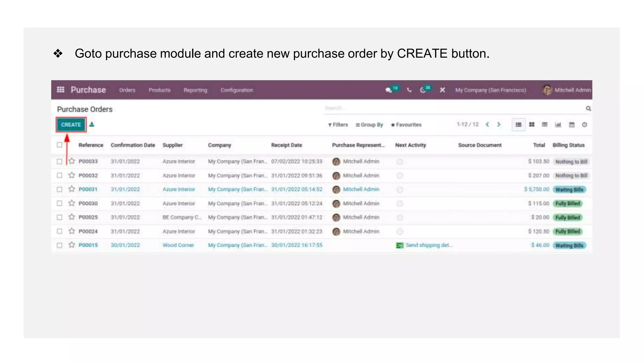Star purchase order P00015
This screenshot has height=362, width=644.
pos(72,244)
